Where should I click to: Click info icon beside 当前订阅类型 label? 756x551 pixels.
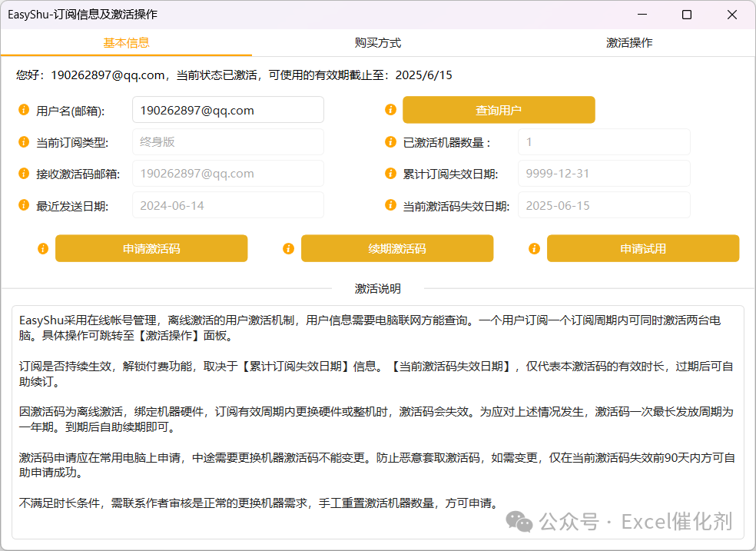click(24, 141)
